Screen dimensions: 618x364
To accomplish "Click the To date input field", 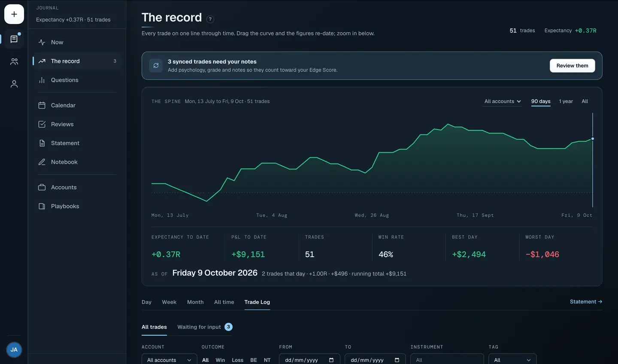I will click(x=375, y=359).
